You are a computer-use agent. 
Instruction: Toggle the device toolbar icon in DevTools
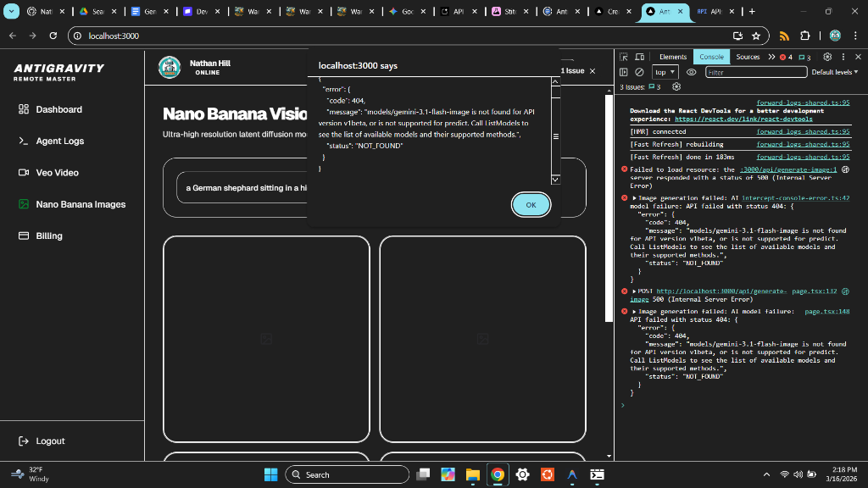pyautogui.click(x=638, y=57)
